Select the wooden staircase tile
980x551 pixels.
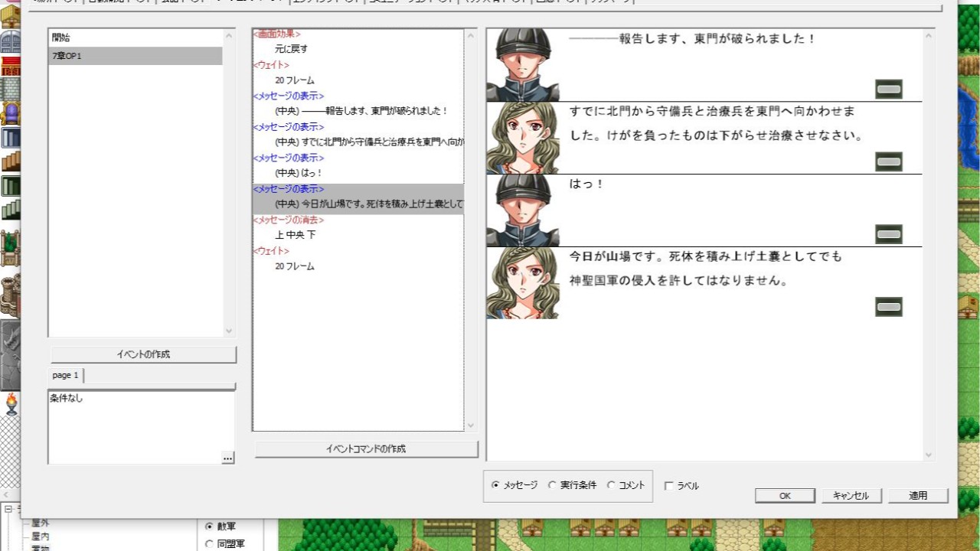coord(11,161)
